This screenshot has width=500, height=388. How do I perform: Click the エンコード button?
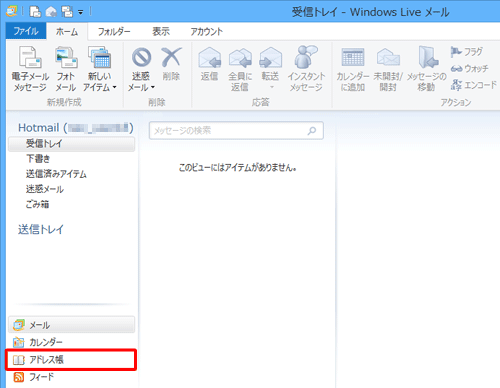[x=473, y=85]
